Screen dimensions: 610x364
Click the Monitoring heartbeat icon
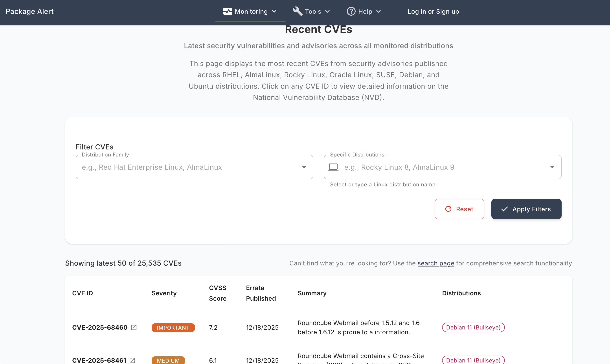(227, 11)
